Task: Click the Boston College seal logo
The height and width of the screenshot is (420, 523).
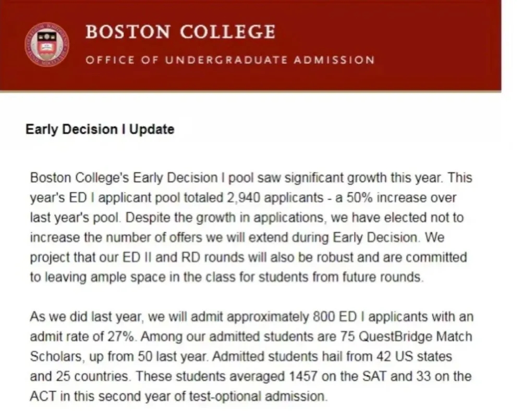Action: point(47,44)
